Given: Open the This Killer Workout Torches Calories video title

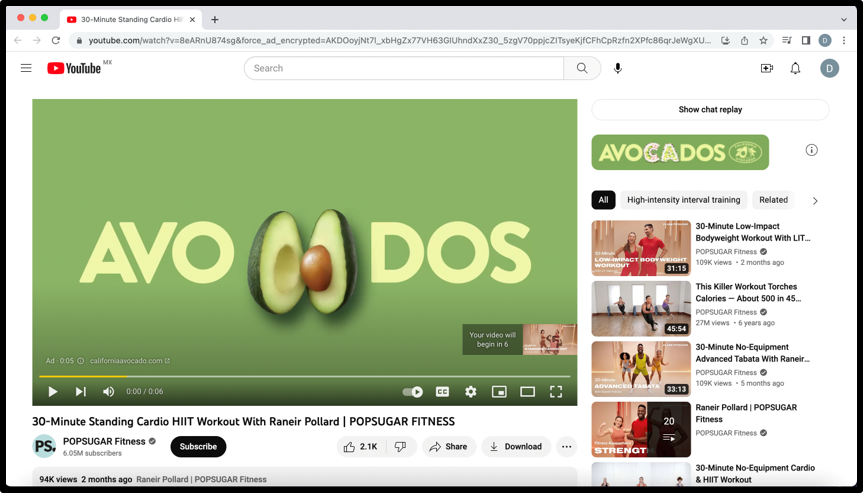Looking at the screenshot, I should click(748, 292).
